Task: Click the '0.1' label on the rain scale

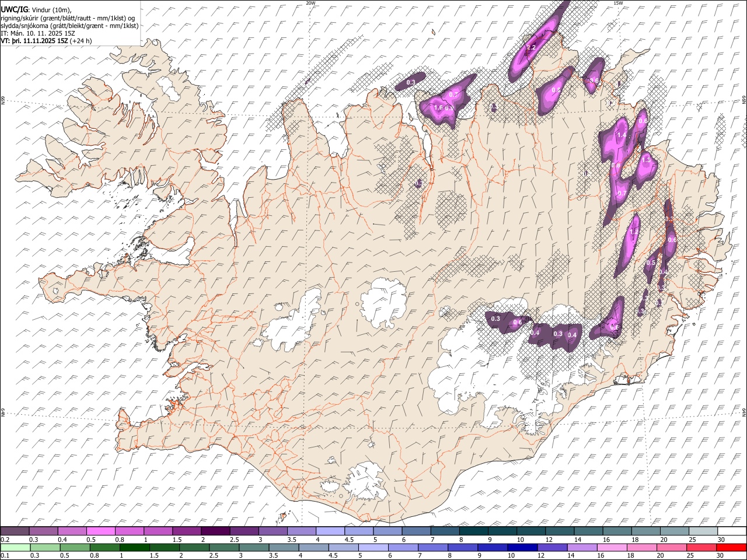Action: tap(5, 556)
